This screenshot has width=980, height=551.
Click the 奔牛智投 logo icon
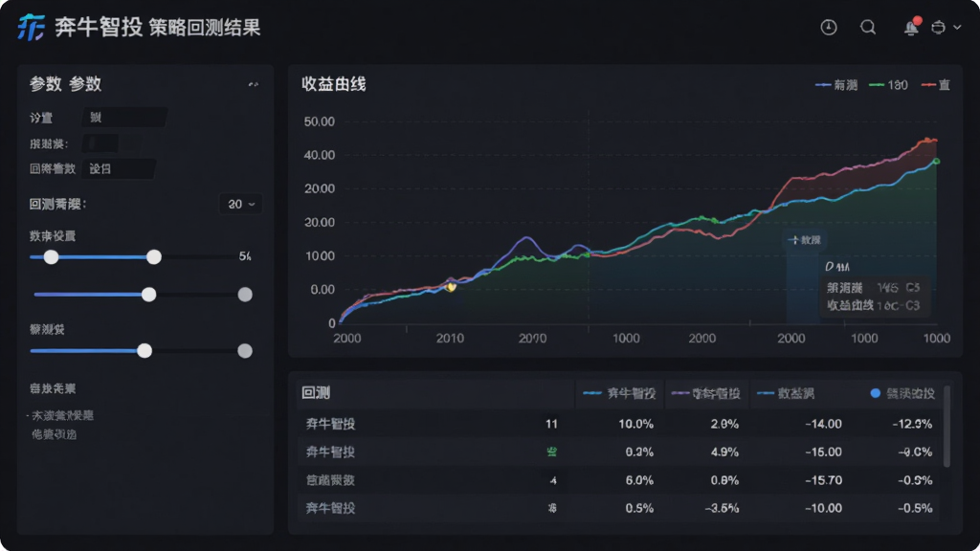pos(31,28)
